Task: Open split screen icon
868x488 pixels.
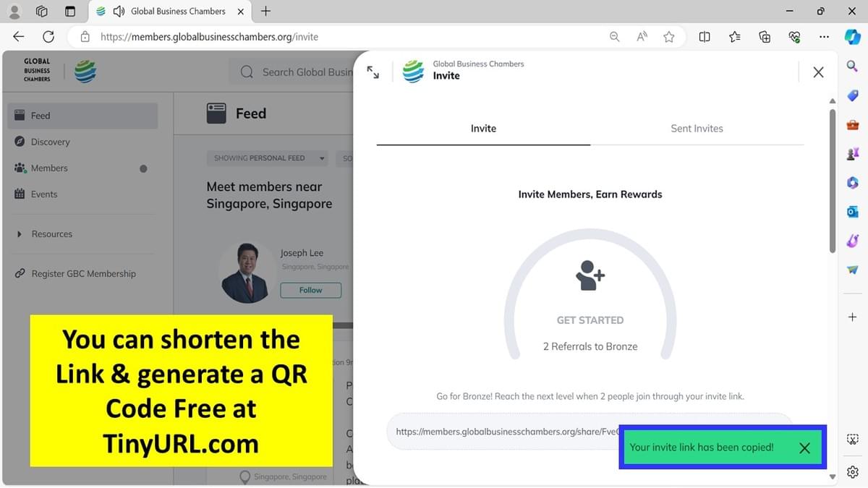Action: [705, 37]
